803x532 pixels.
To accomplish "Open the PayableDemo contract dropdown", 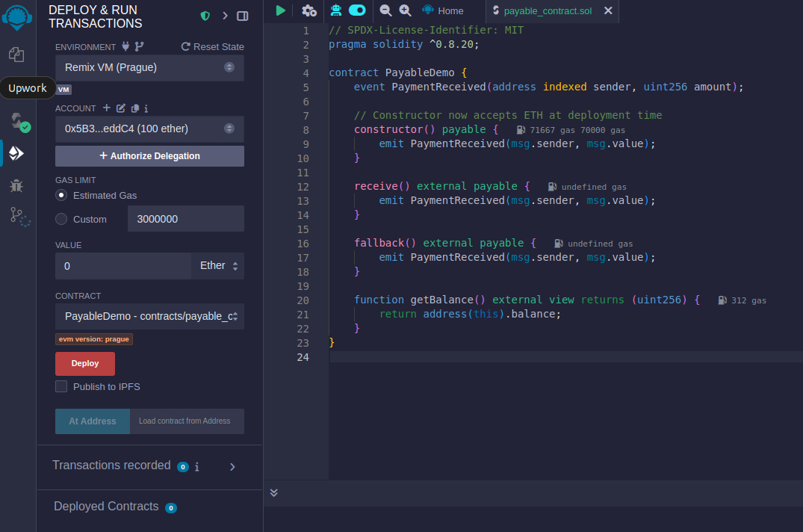I will pos(149,316).
